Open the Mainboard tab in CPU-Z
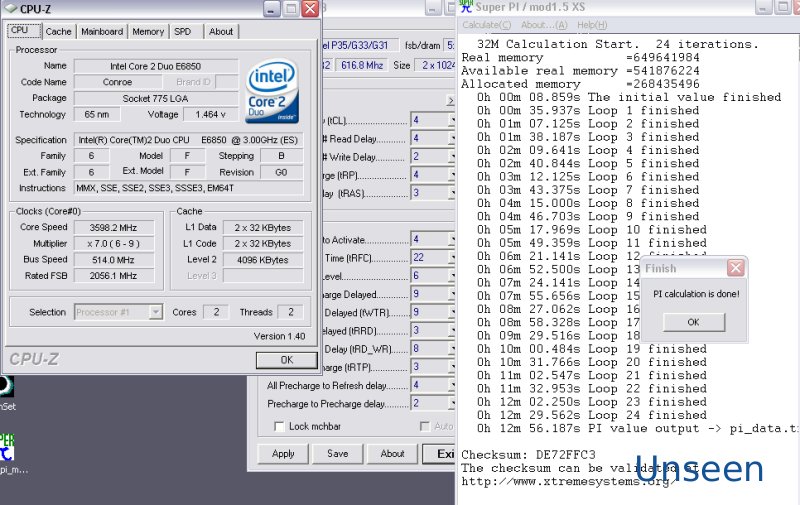The image size is (800, 505). click(x=102, y=32)
